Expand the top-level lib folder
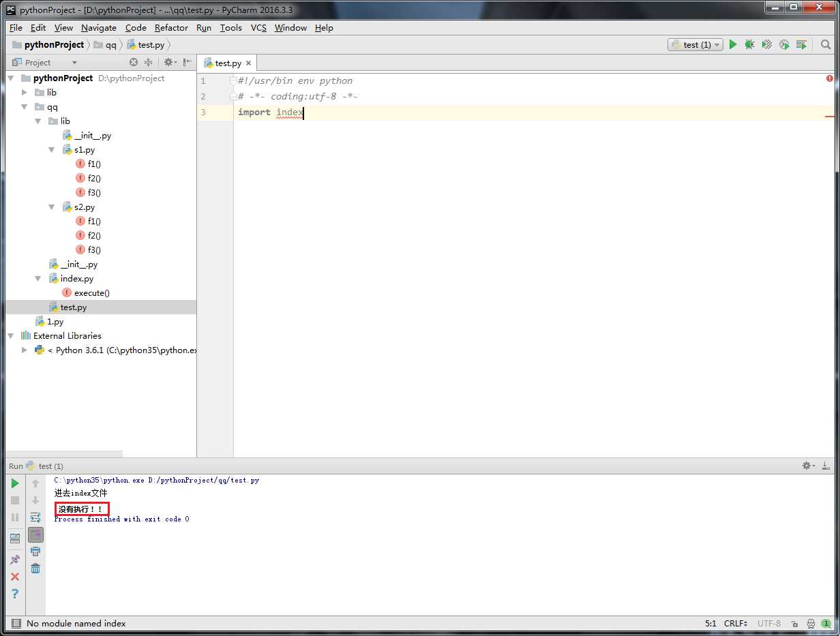 click(25, 92)
